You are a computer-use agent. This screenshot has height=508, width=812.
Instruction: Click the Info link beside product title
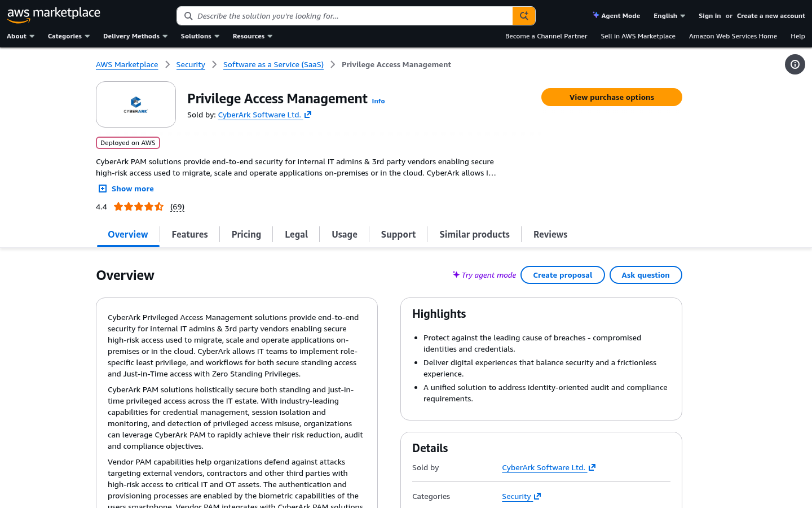point(378,101)
